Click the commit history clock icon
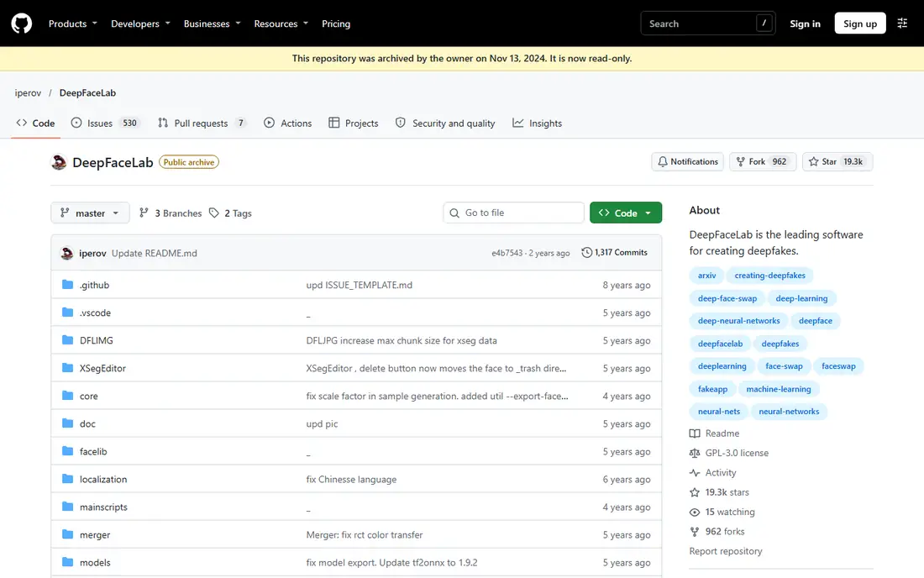The width and height of the screenshot is (924, 578). (x=586, y=252)
